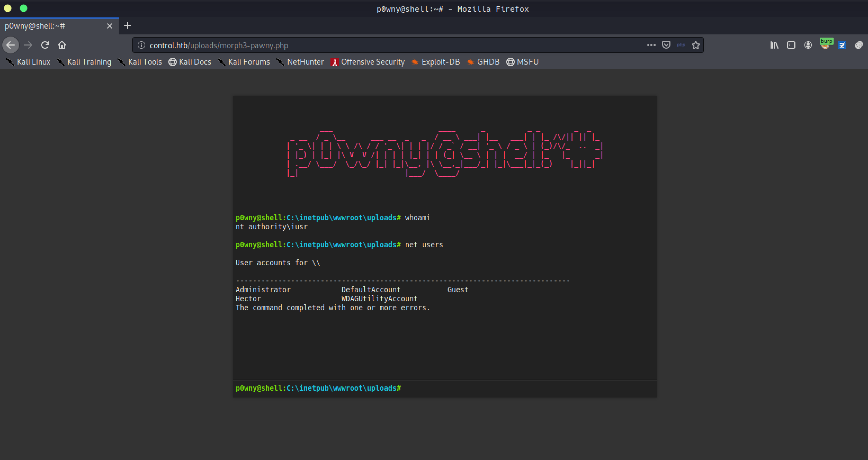Open the MSFU bookmark

523,62
